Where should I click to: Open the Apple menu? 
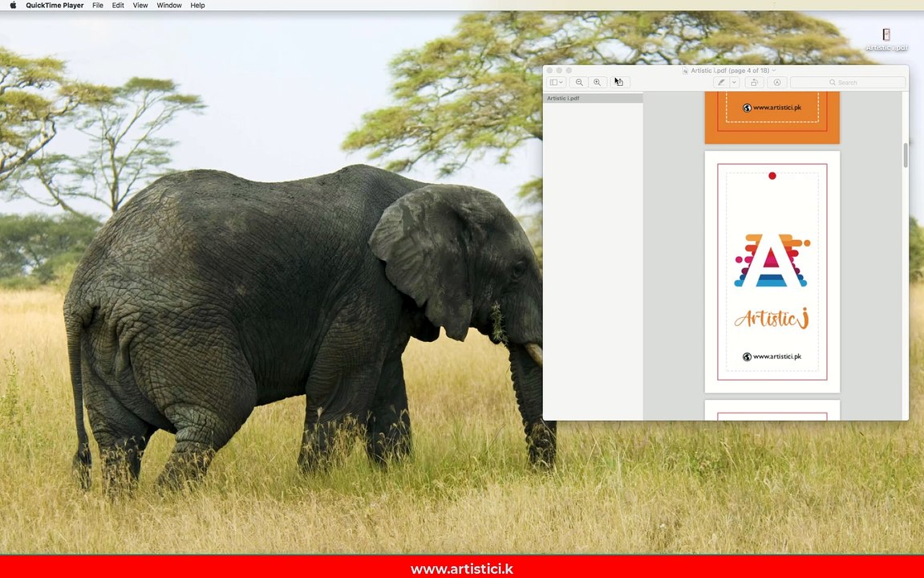pyautogui.click(x=13, y=6)
